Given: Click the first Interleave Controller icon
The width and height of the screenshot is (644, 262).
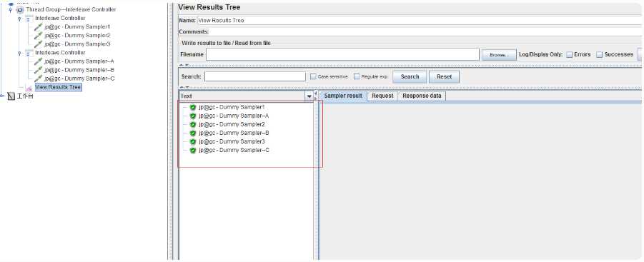Looking at the screenshot, I should coord(29,19).
